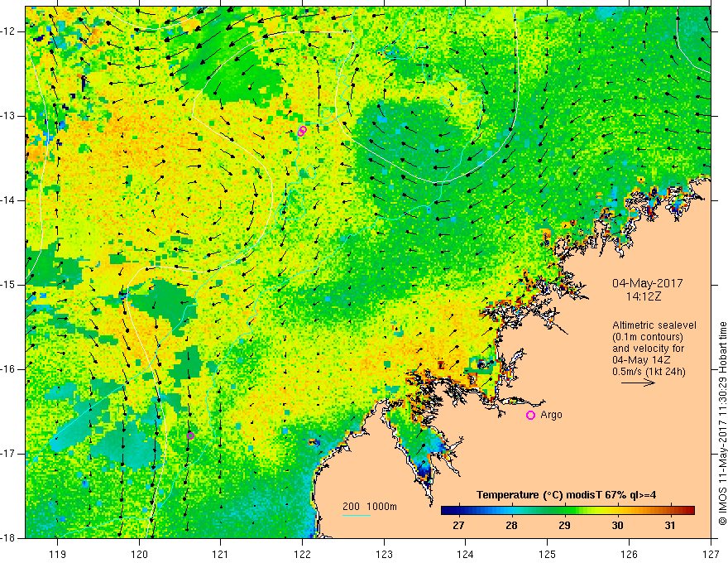
Task: Click the temperature color bar at 27
Action: 458,511
